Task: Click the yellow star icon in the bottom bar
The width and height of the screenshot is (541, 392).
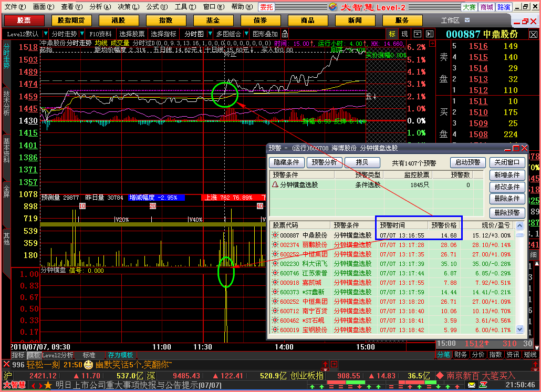Action: click(48, 385)
